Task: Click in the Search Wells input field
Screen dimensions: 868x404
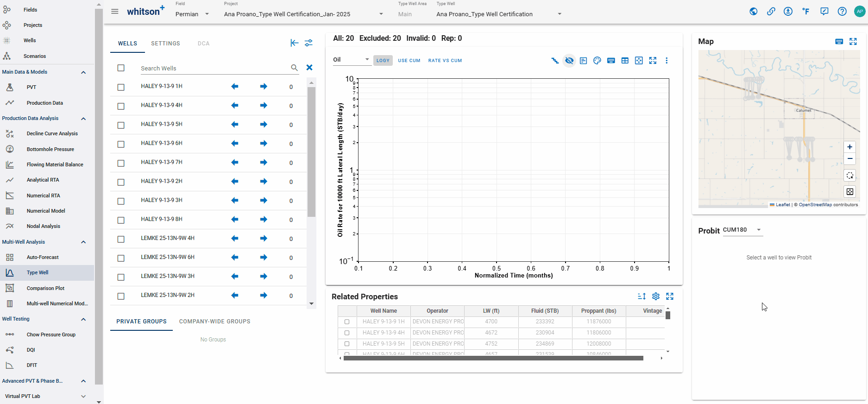Action: tap(214, 68)
